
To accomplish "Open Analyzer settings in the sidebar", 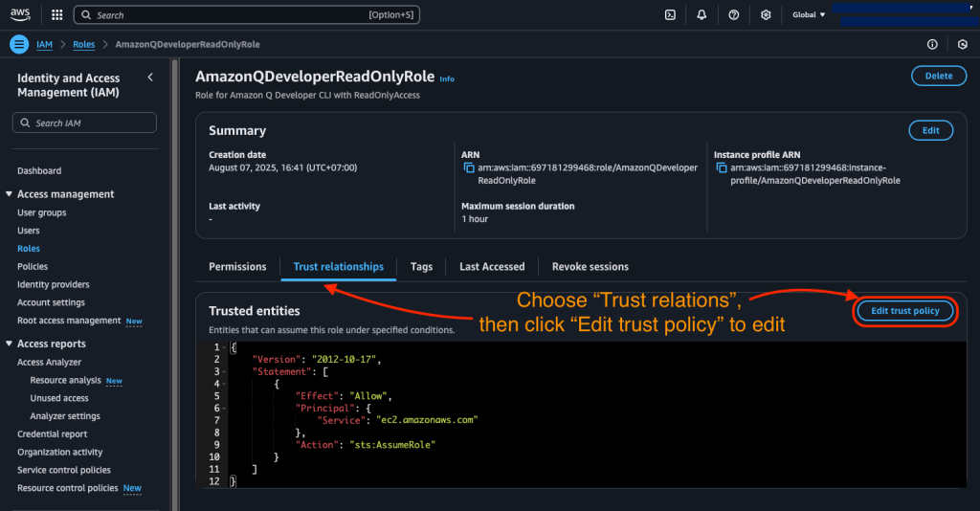I will (x=65, y=416).
